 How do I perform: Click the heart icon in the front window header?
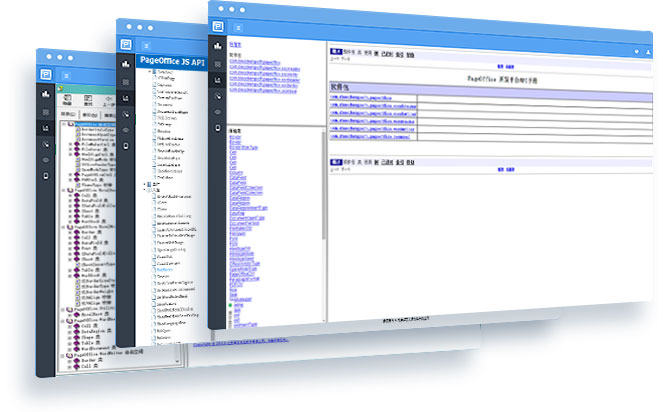636,51
